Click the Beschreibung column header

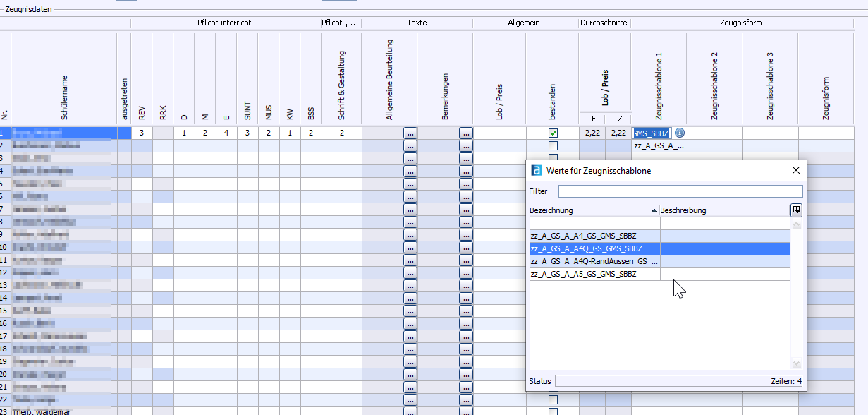point(723,210)
